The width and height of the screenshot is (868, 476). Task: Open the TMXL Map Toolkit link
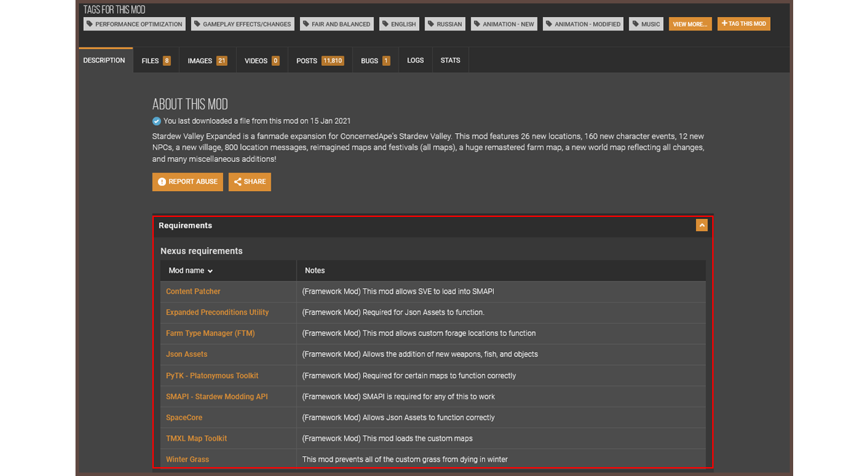[197, 439]
